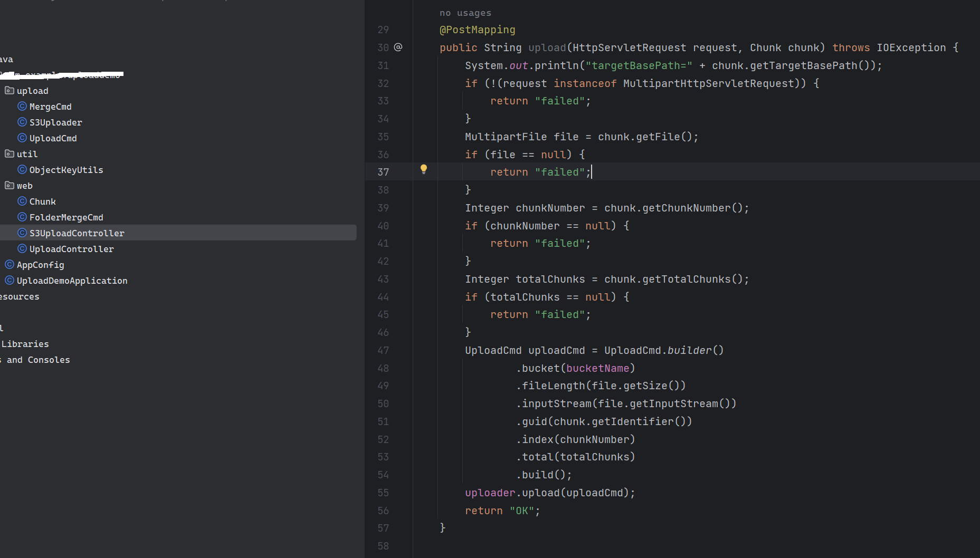The width and height of the screenshot is (980, 558).
Task: Click .total(totalChunks) on line 53
Action: coord(576,457)
